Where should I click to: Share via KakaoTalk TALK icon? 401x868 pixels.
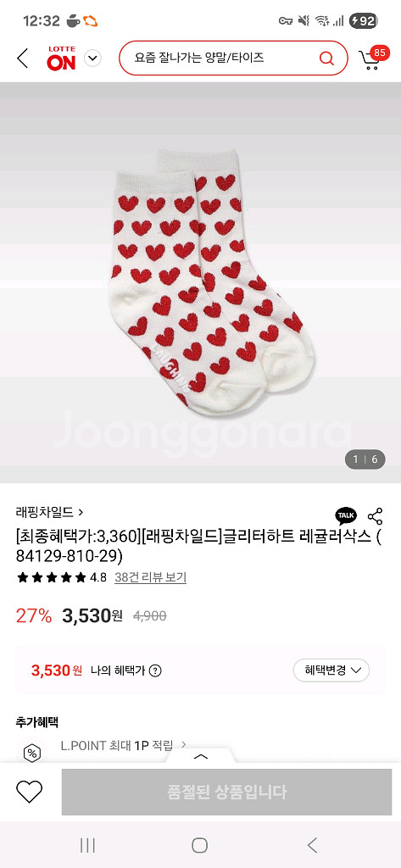[346, 515]
